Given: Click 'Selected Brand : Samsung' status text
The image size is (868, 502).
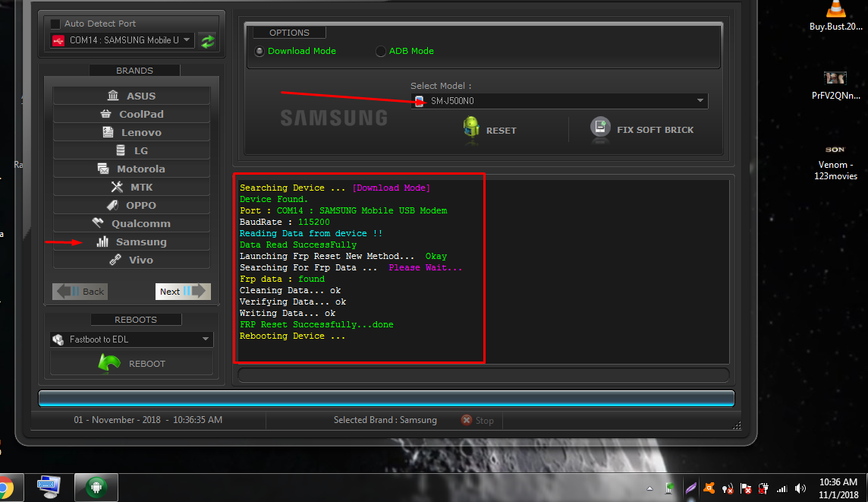Looking at the screenshot, I should [385, 420].
